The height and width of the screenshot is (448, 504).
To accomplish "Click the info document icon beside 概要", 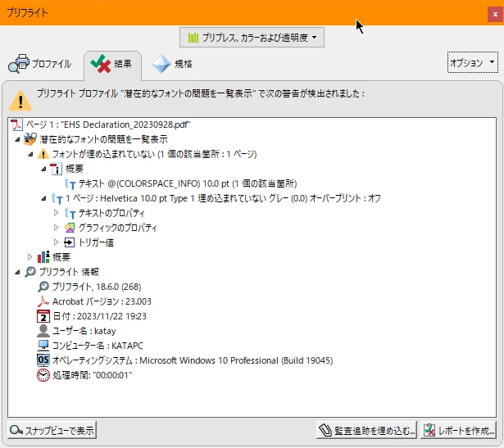I will click(x=56, y=169).
